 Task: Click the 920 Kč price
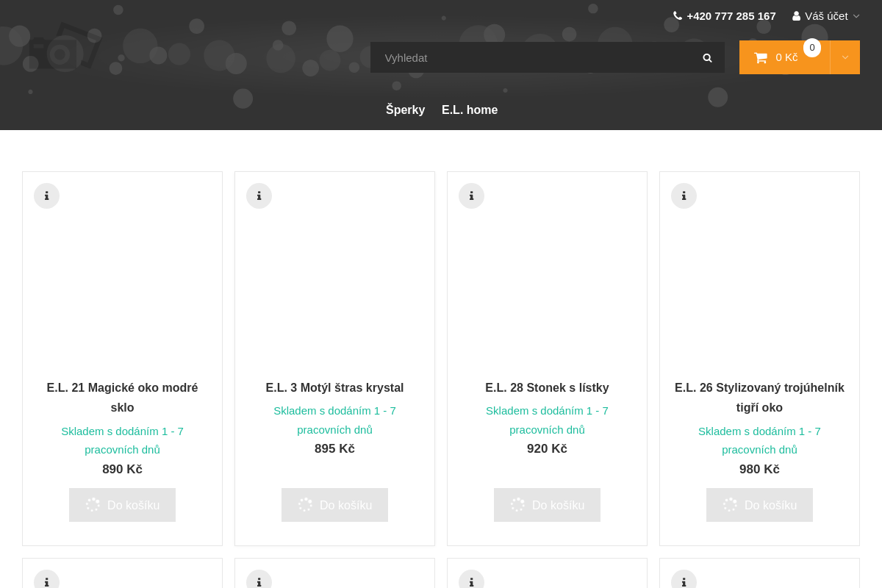(x=547, y=448)
